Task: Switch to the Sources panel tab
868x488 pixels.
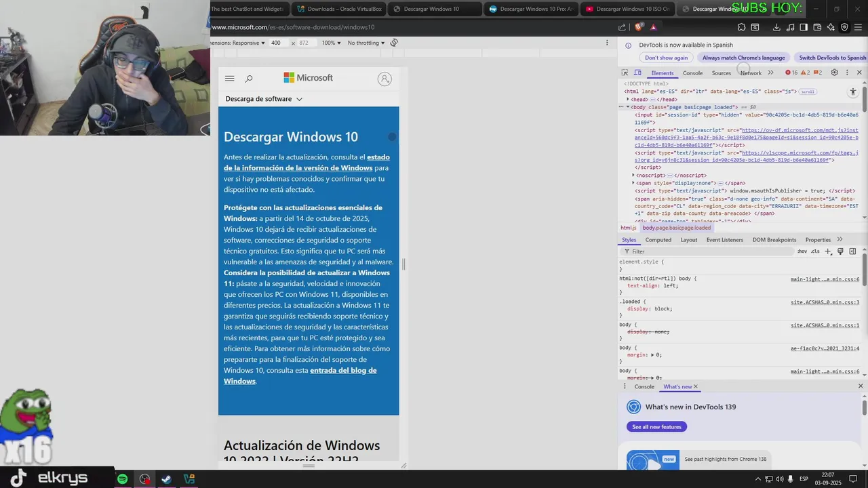Action: 722,73
